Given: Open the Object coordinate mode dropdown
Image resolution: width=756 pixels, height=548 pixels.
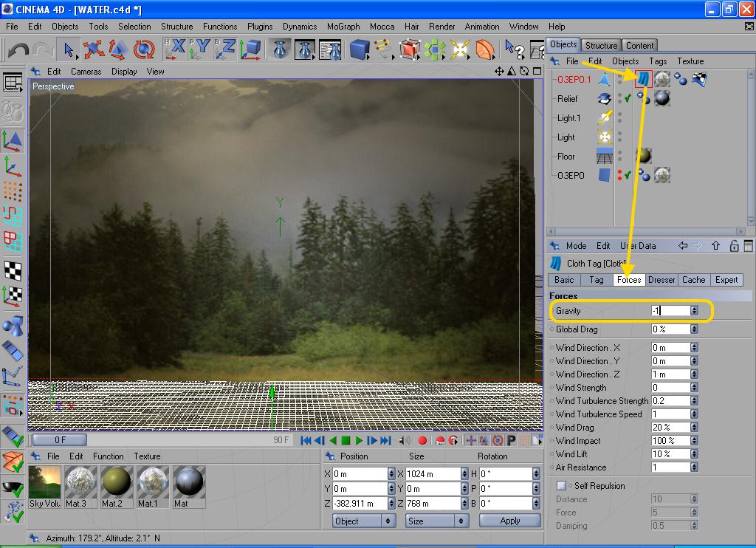Looking at the screenshot, I should point(364,521).
